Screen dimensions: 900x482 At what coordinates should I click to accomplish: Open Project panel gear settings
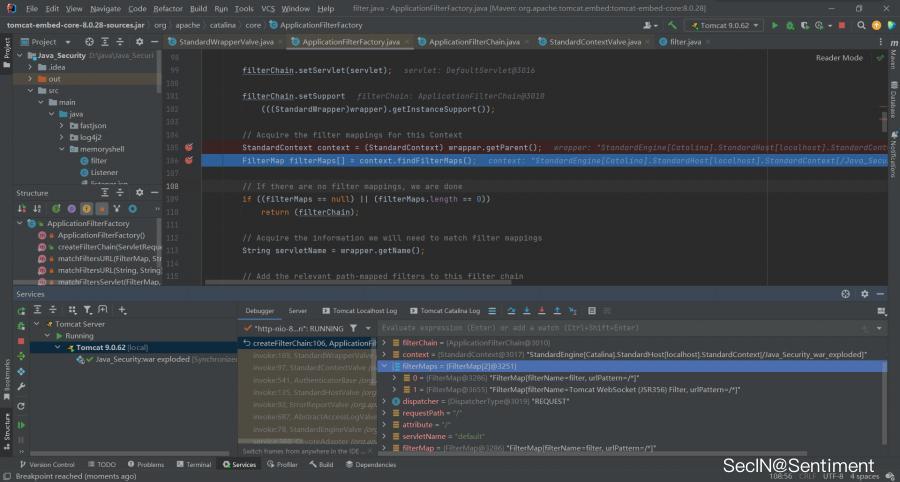pyautogui.click(x=139, y=42)
